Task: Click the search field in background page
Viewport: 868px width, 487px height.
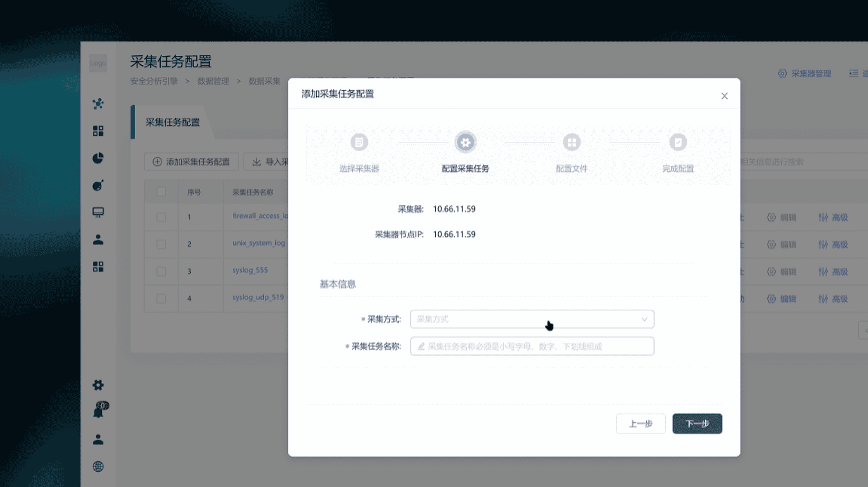Action: click(x=804, y=162)
